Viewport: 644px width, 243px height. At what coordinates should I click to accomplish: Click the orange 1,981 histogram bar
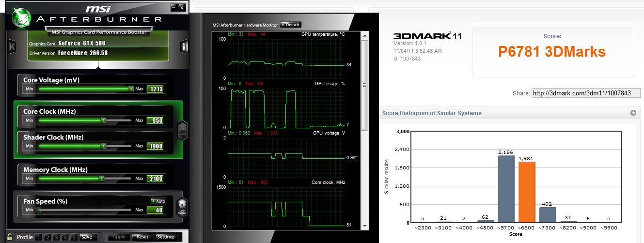(526, 192)
